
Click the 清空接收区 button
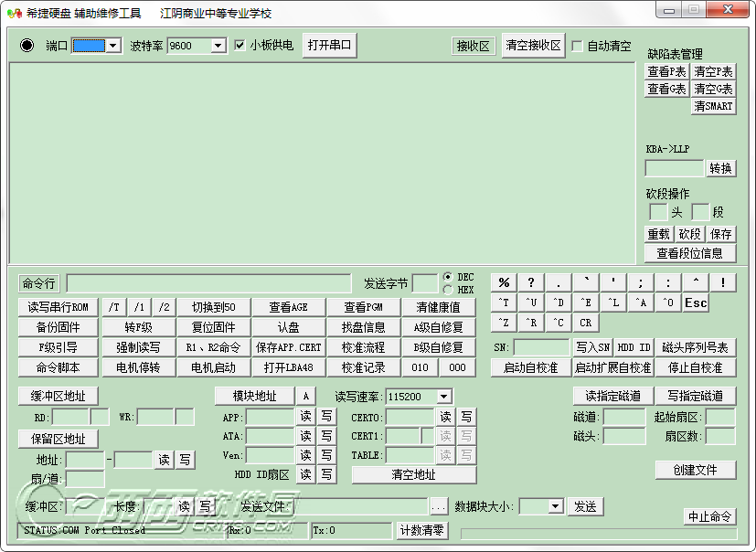[533, 46]
